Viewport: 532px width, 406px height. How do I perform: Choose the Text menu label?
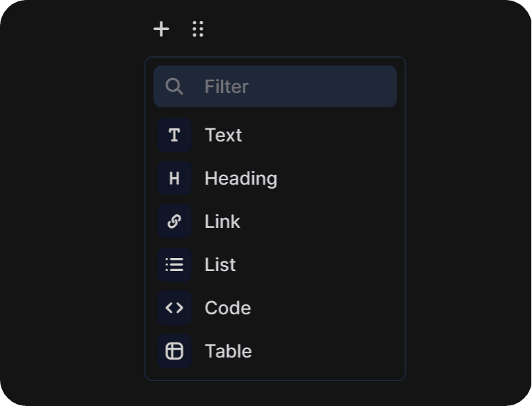tap(223, 135)
